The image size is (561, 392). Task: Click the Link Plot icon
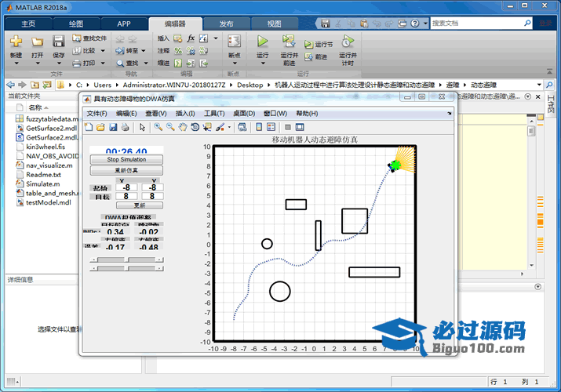pos(242,127)
